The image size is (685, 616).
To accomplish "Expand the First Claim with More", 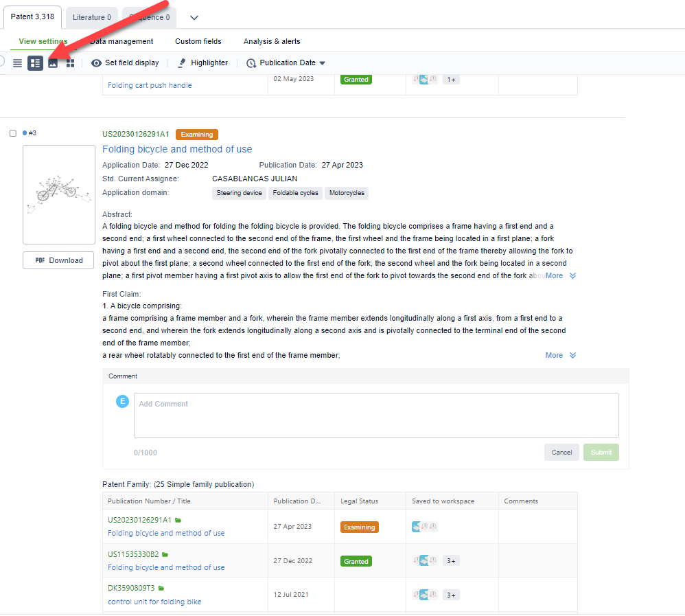I will (x=561, y=356).
